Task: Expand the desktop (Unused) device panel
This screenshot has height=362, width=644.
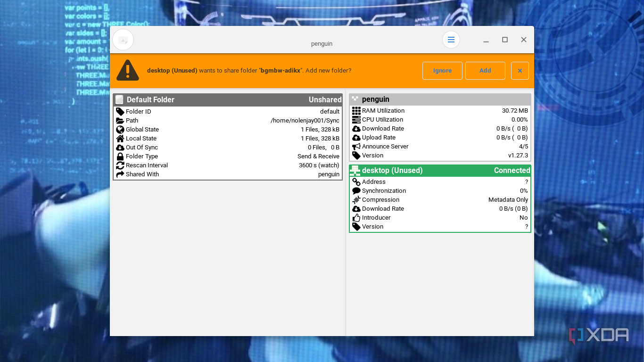Action: pyautogui.click(x=439, y=170)
